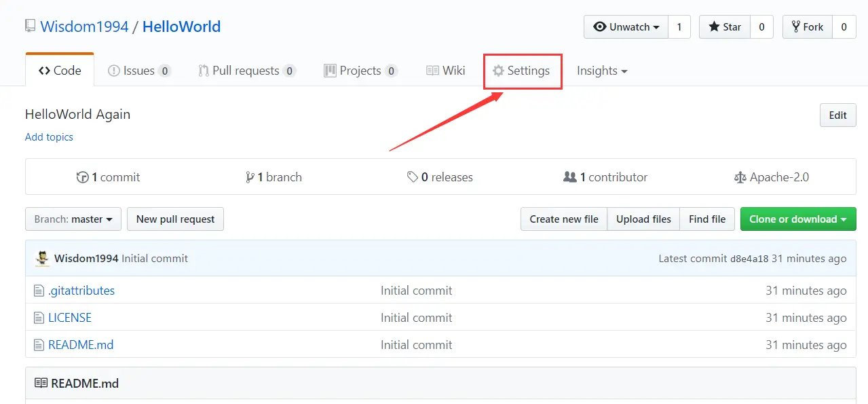Click Initial commit message in README.md row

pos(416,345)
